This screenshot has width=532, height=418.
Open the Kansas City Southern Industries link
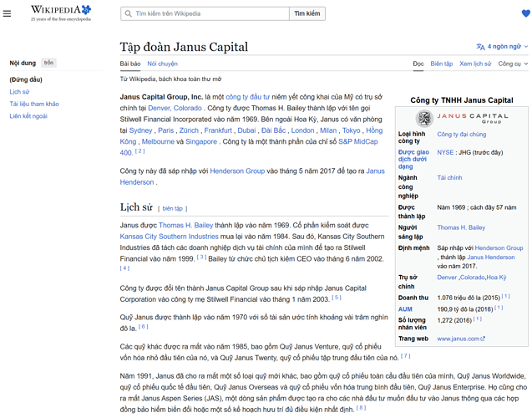pyautogui.click(x=169, y=237)
